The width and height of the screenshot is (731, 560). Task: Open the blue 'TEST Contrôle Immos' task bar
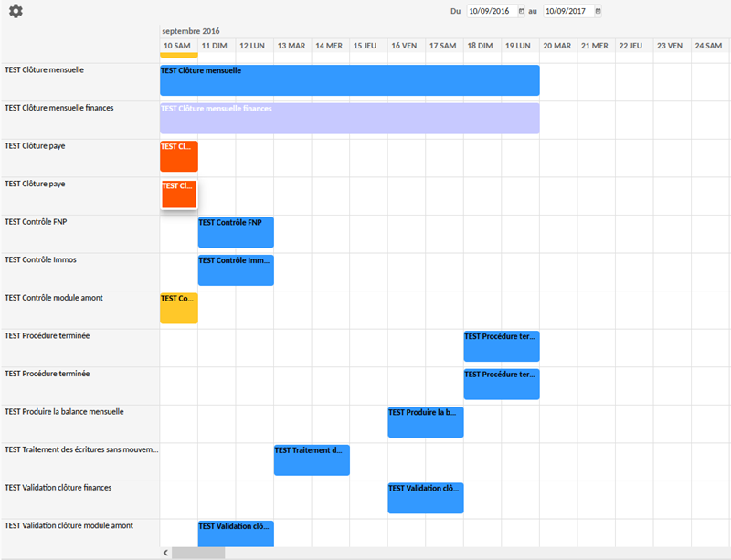(236, 270)
